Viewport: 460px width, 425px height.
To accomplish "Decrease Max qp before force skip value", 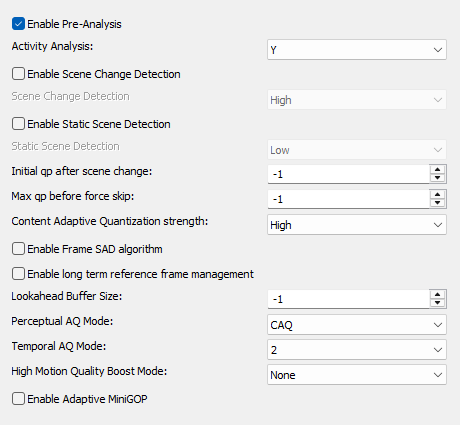I will [x=437, y=203].
